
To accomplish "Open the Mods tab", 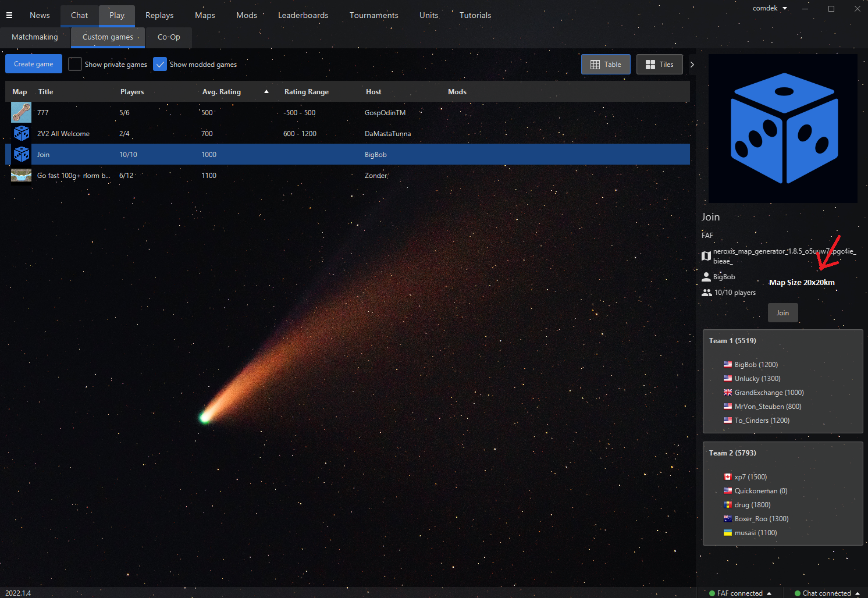I will coord(247,15).
